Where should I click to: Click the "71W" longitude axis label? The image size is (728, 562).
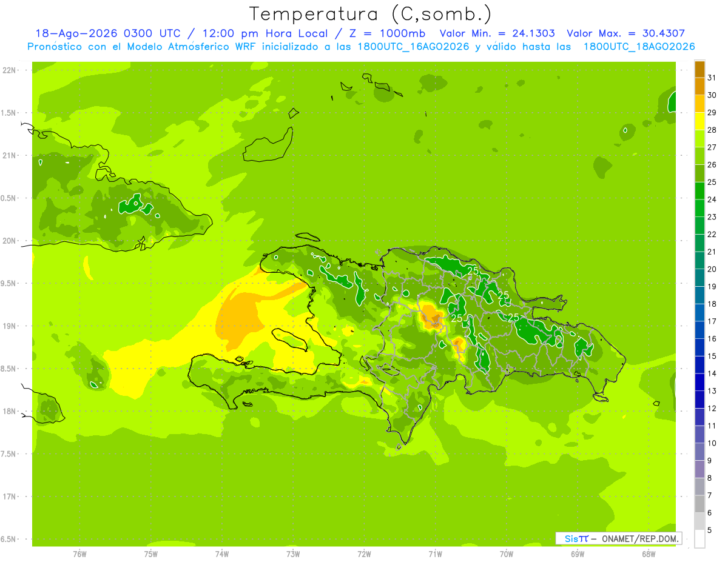pos(435,555)
